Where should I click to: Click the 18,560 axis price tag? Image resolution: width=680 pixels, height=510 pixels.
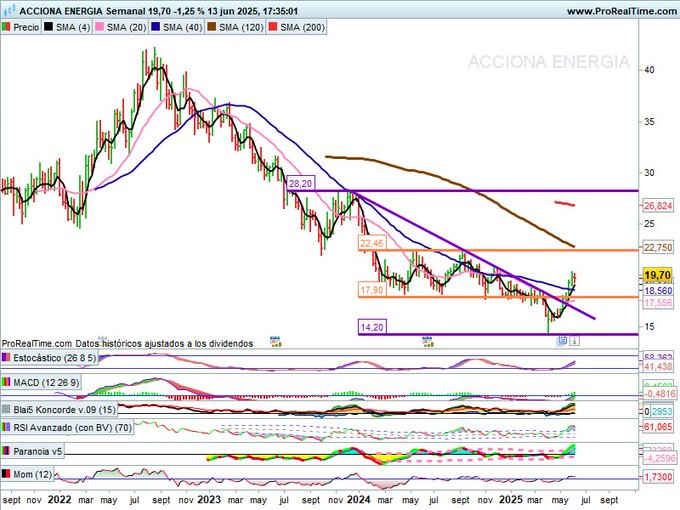pyautogui.click(x=658, y=291)
